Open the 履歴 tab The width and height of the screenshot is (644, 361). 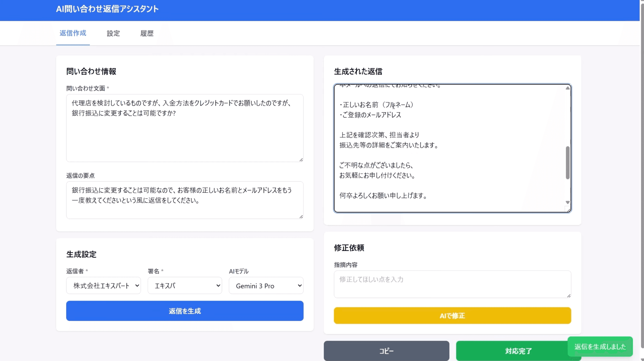coord(147,34)
